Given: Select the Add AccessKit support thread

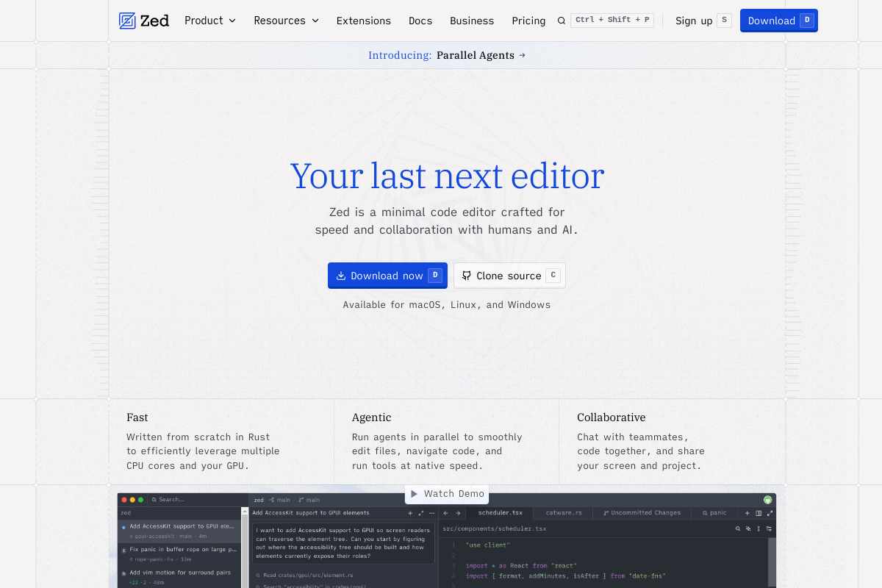Looking at the screenshot, I should pos(179,531).
